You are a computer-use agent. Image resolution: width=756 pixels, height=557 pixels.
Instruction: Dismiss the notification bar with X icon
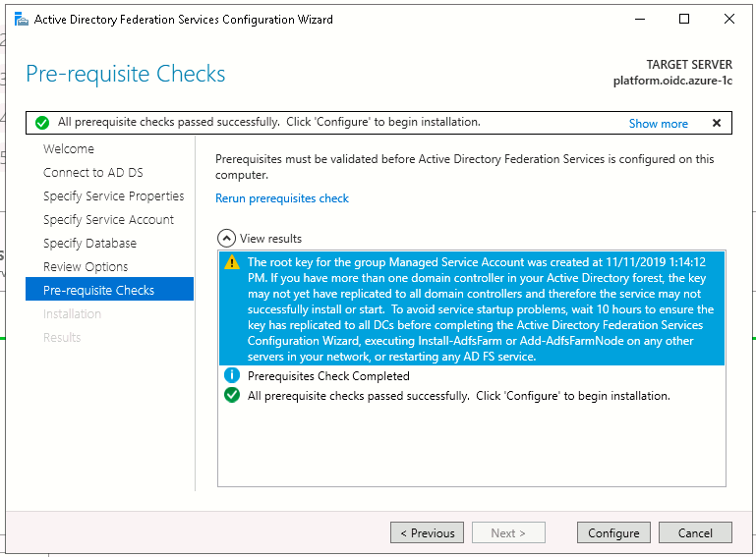pyautogui.click(x=716, y=123)
